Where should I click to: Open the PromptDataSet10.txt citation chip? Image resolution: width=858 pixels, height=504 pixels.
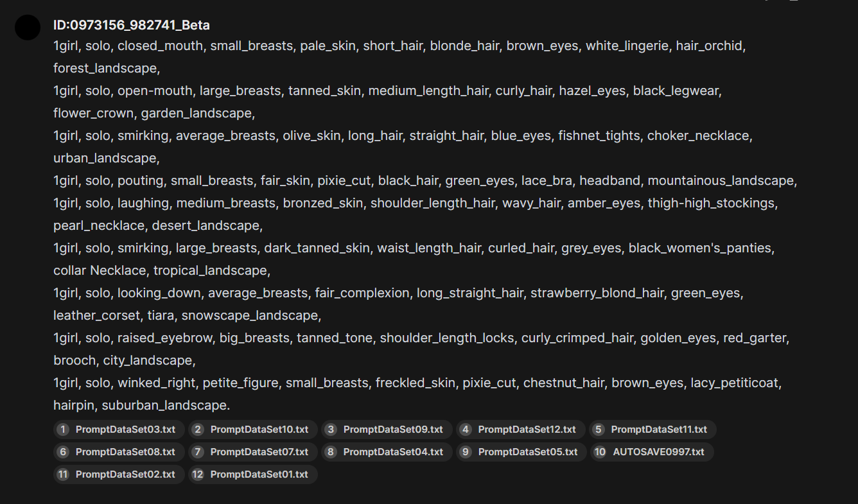(x=253, y=430)
